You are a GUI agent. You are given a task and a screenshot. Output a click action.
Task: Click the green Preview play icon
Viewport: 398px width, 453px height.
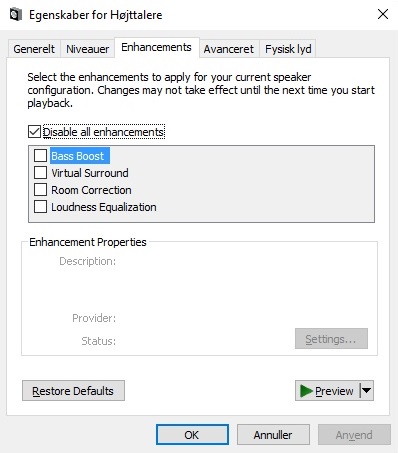point(306,391)
